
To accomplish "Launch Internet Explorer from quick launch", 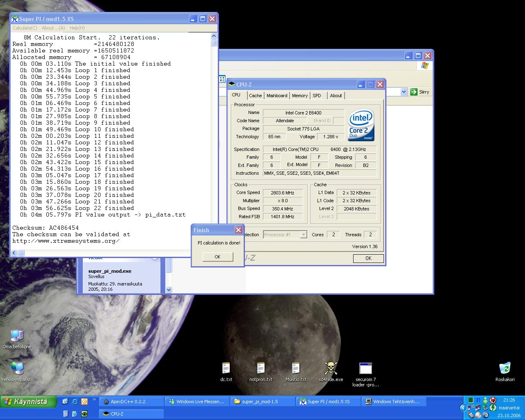I will [75, 401].
